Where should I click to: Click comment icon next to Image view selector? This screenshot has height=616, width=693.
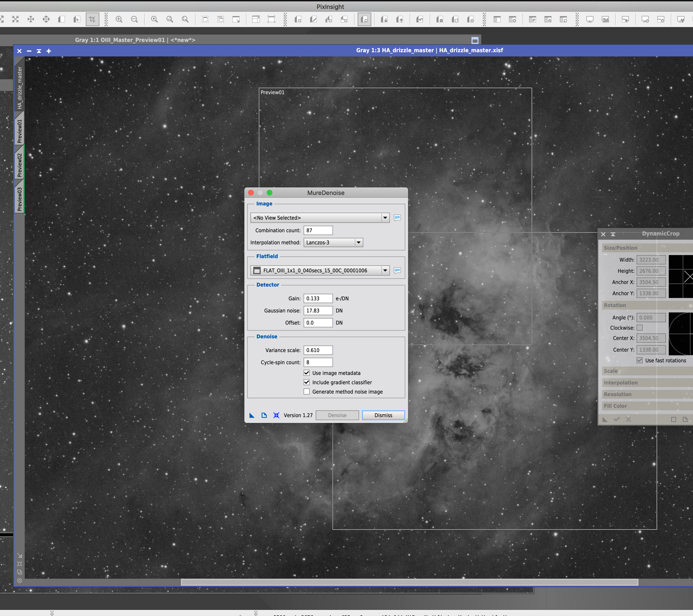tap(397, 218)
